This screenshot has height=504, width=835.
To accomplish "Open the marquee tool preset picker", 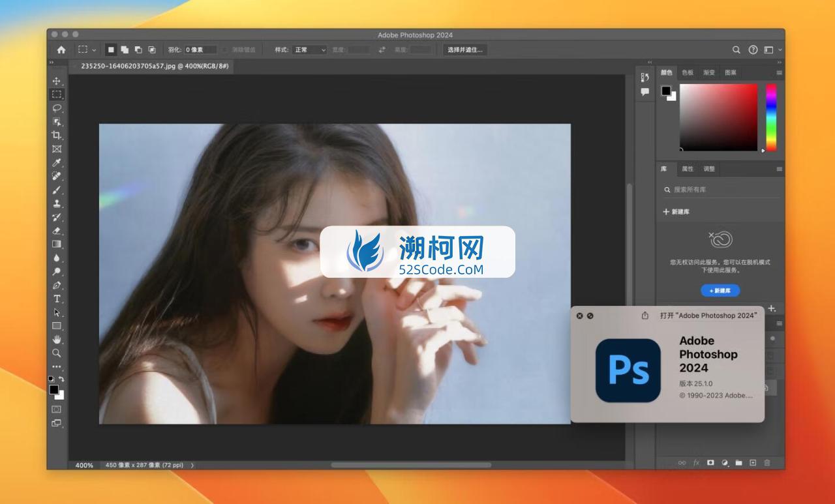I will coord(87,50).
